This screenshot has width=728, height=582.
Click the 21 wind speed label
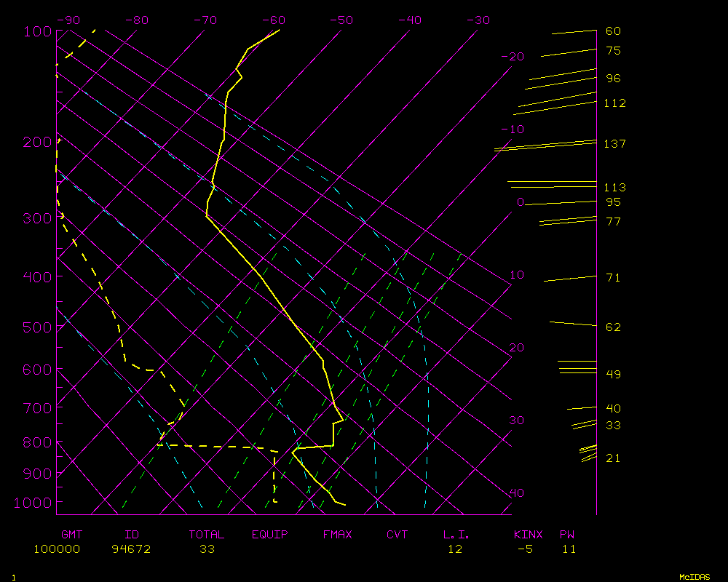pos(613,458)
